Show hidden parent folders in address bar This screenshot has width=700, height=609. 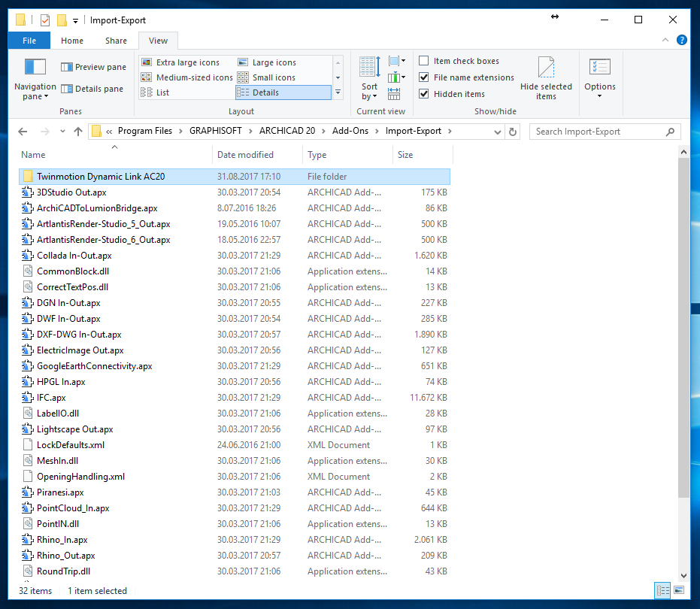(109, 132)
